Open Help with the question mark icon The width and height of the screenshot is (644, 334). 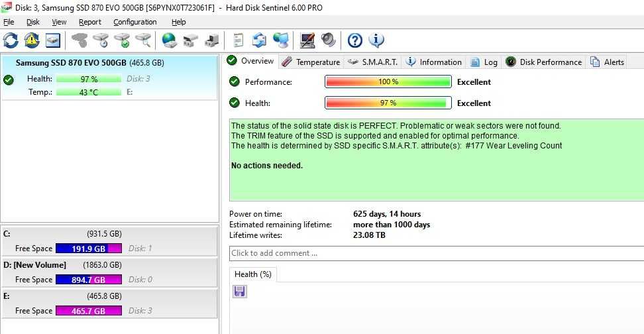(355, 40)
